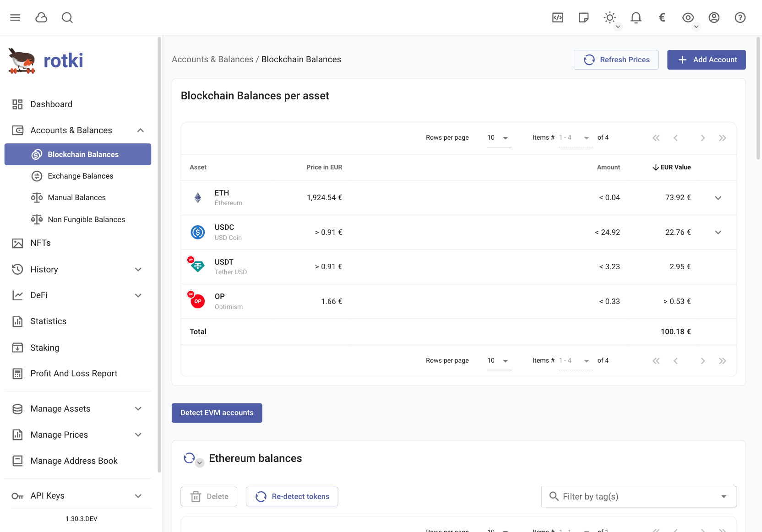Click the rotki logo
The image size is (762, 532).
click(46, 60)
